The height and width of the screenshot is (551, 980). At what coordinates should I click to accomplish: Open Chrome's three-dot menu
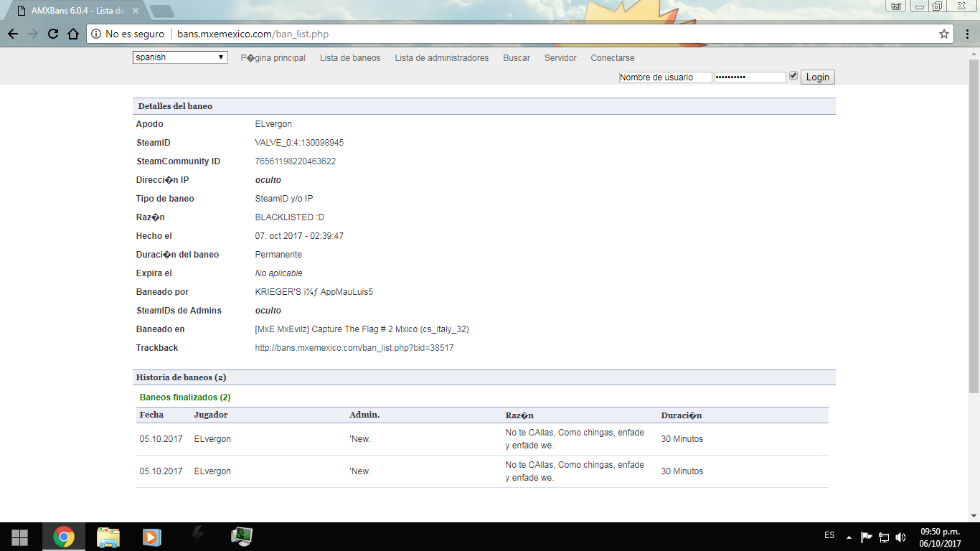(966, 34)
